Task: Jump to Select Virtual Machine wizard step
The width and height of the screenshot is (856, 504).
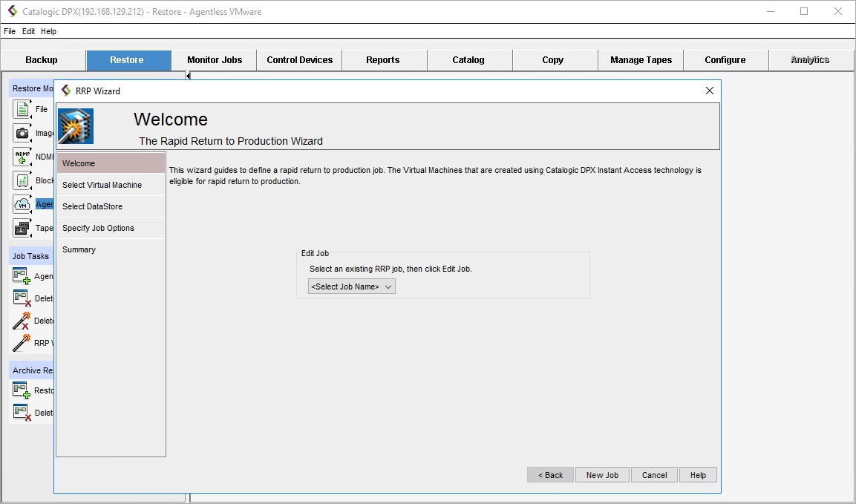Action: coord(102,185)
